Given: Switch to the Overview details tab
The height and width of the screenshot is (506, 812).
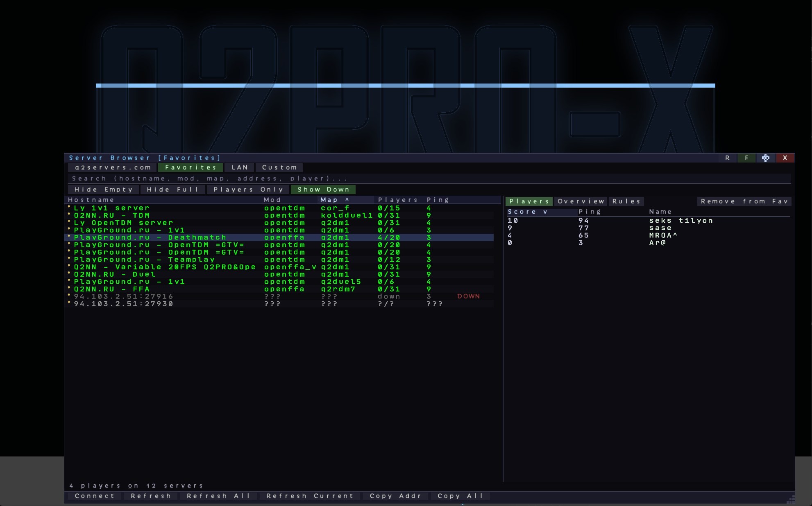Looking at the screenshot, I should coord(581,201).
